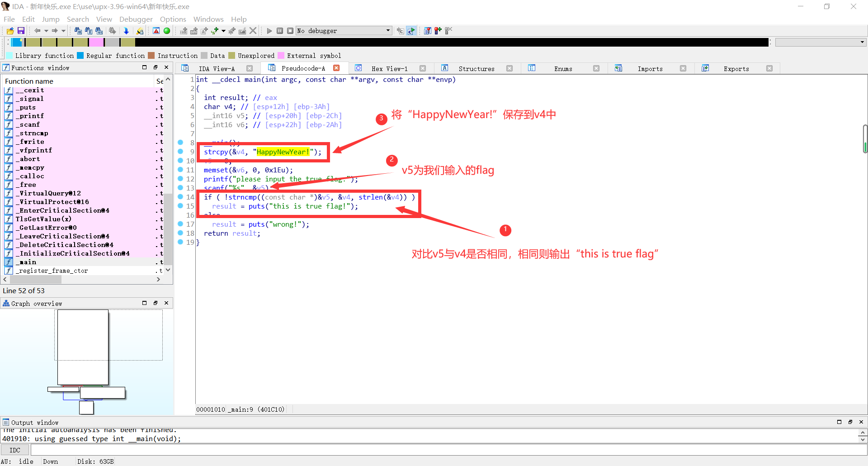Click the grey C-labelled icon beside debugger box
Image resolution: width=868 pixels, height=466 pixels.
click(x=400, y=31)
